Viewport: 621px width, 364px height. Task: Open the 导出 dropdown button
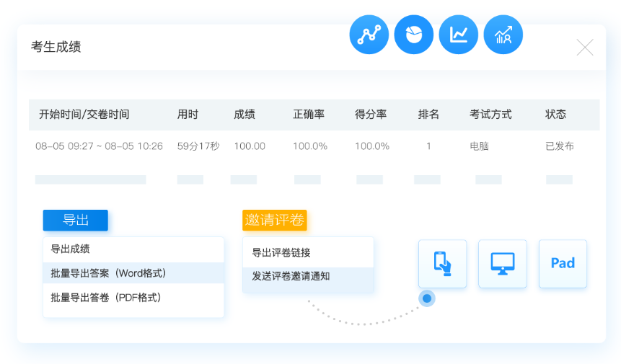tap(75, 221)
